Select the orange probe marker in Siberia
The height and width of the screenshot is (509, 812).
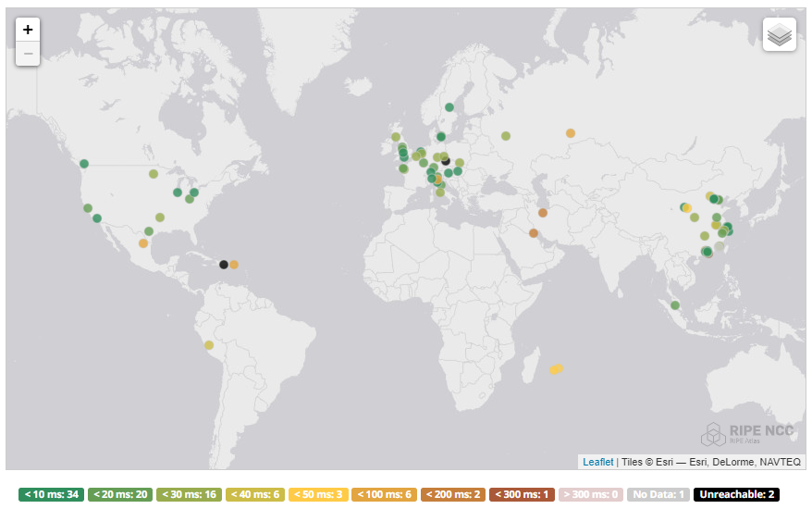pyautogui.click(x=571, y=133)
